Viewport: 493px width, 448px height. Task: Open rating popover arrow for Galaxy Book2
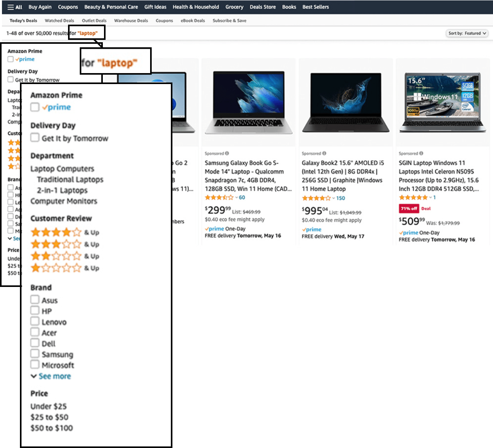tap(333, 198)
